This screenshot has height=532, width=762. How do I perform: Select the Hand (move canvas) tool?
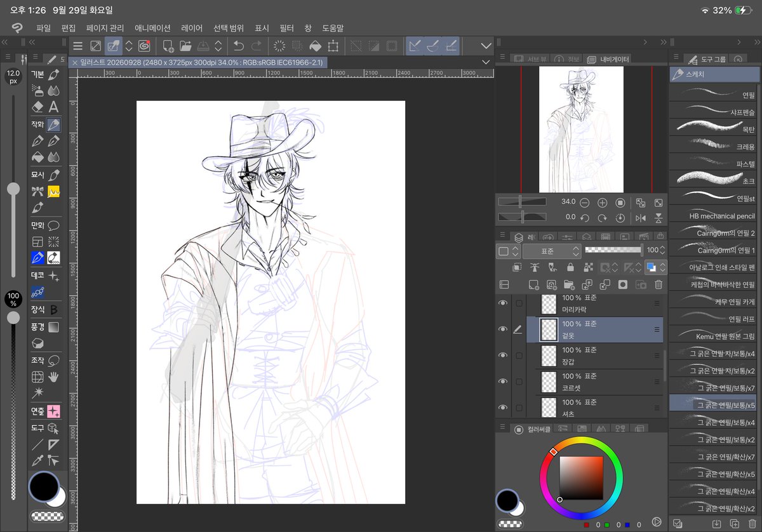coord(54,376)
